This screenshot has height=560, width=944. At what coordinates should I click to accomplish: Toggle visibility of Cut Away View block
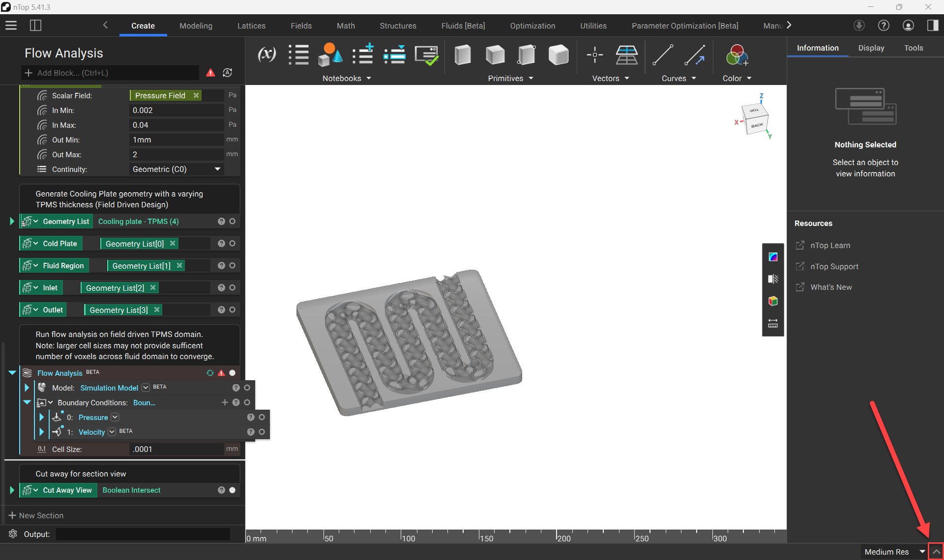coord(232,490)
